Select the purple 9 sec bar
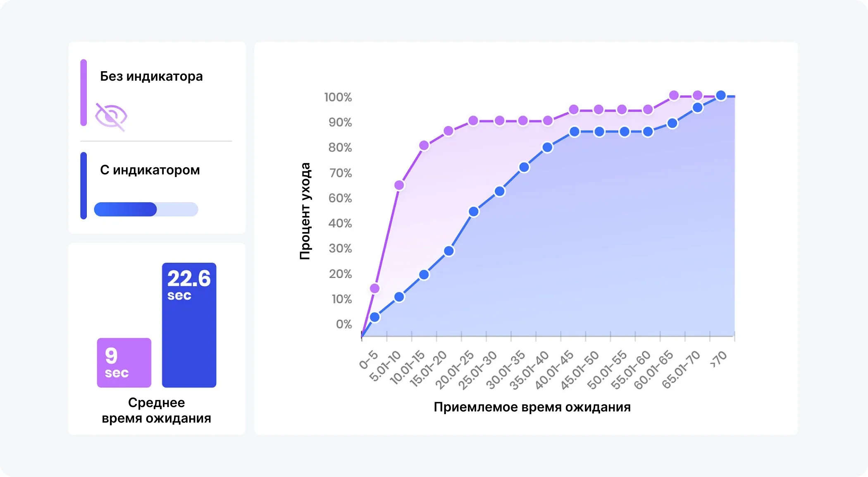 coord(124,363)
